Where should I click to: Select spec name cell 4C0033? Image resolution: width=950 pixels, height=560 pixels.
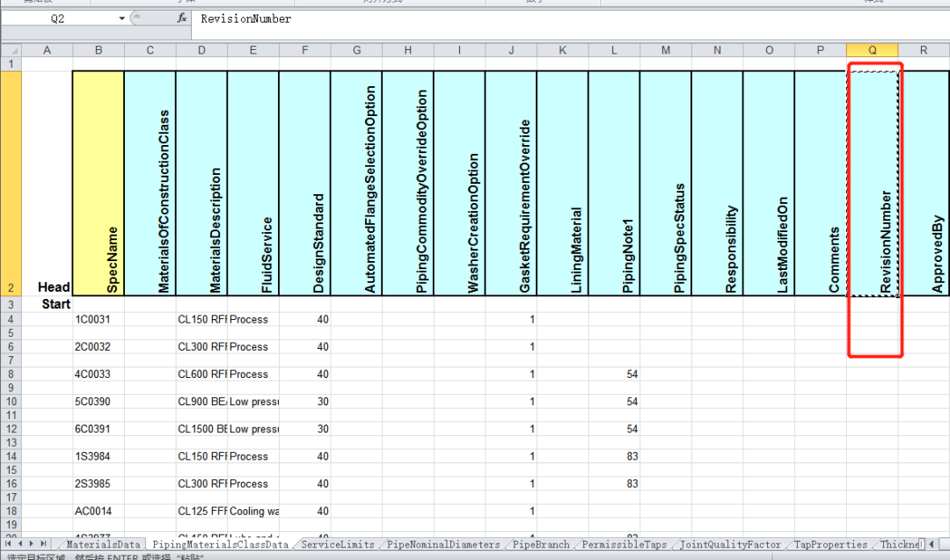(99, 375)
